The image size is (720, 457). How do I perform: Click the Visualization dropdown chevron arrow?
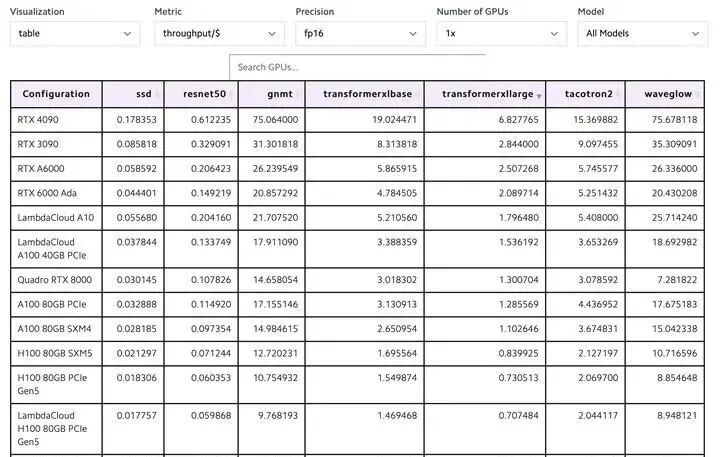(x=127, y=34)
